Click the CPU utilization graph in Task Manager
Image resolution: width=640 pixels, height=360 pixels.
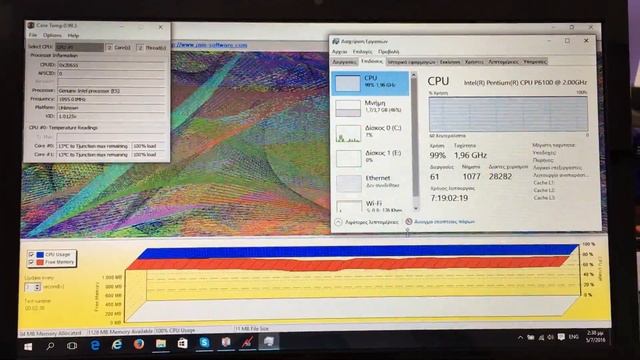(x=508, y=114)
